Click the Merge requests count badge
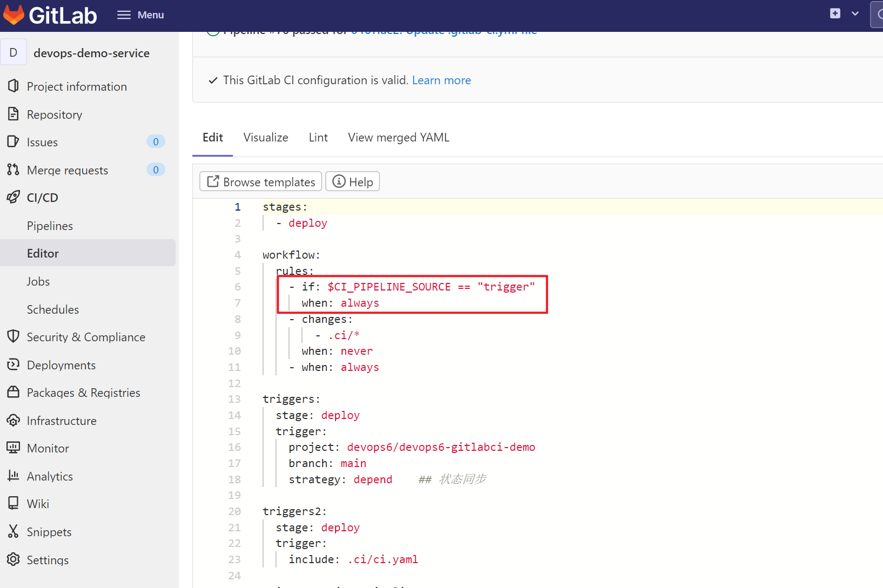883x588 pixels. (156, 170)
